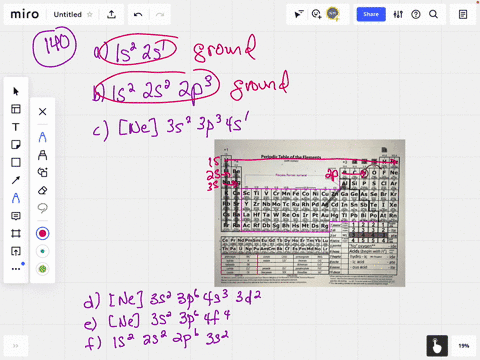Select the eraser in pen panel
Image resolution: width=480 pixels, height=360 pixels.
(42, 190)
